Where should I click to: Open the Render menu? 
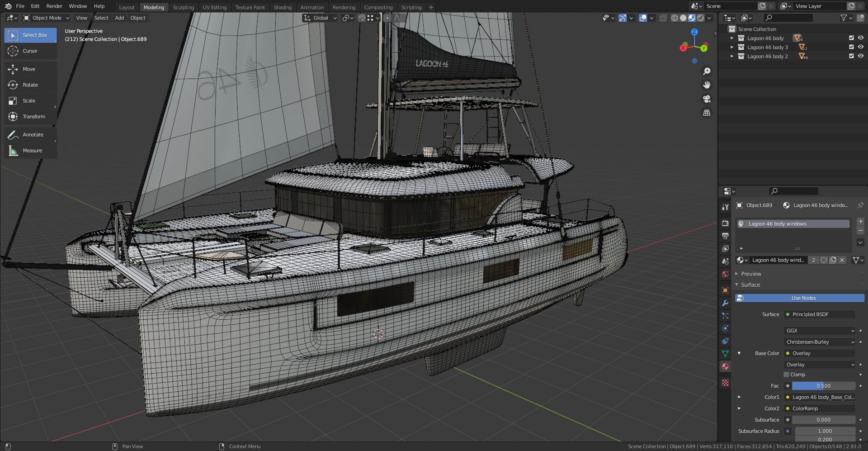click(x=54, y=6)
